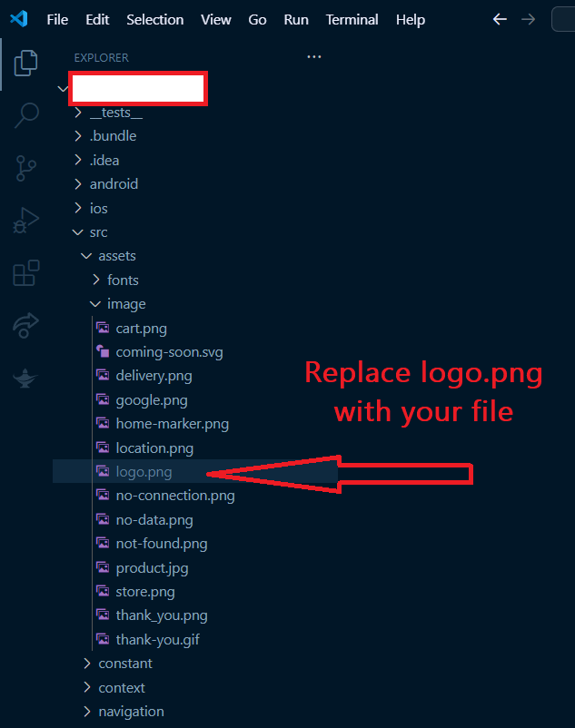Open the Run and Debug view icon
Viewport: 575px width, 728px height.
click(x=26, y=221)
